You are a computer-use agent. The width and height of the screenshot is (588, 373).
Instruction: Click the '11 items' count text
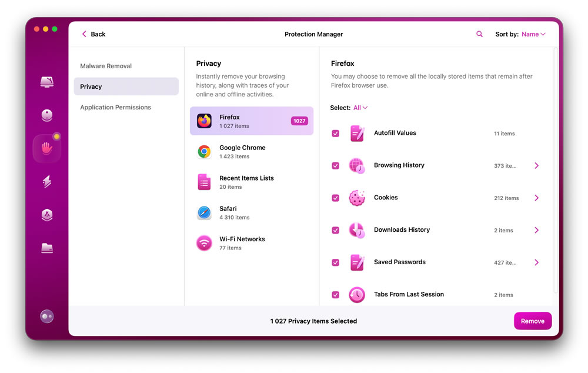pyautogui.click(x=505, y=134)
